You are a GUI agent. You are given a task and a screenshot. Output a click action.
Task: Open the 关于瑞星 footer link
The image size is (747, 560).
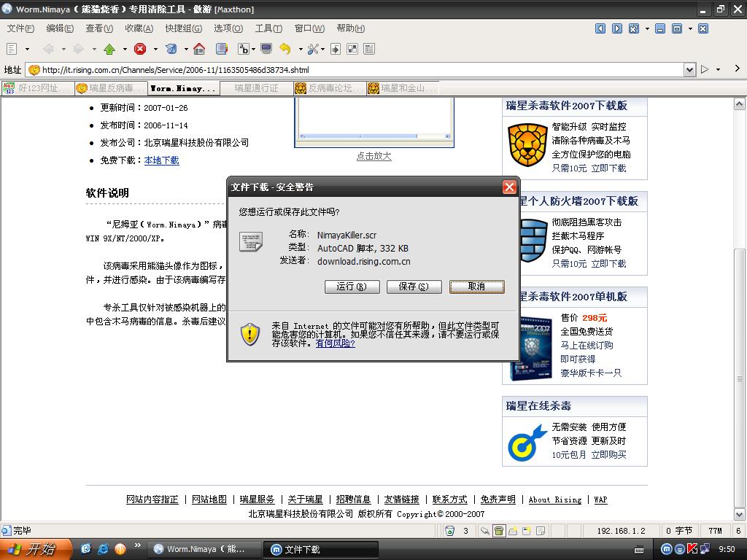pos(306,499)
